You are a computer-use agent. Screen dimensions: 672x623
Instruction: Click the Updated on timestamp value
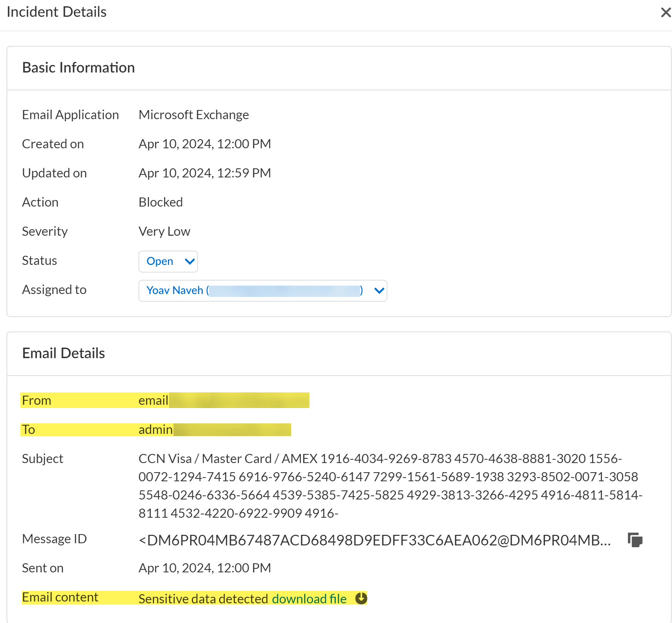204,173
